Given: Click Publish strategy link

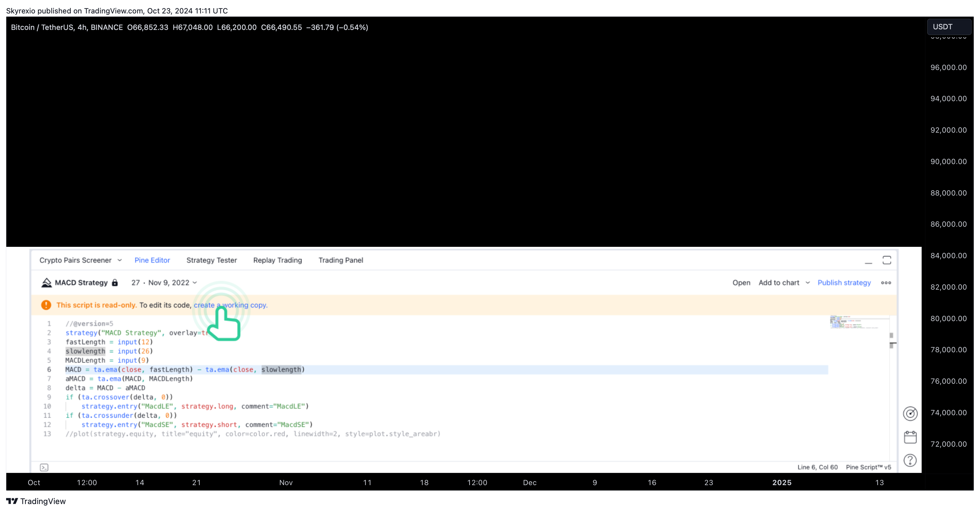Looking at the screenshot, I should [844, 283].
